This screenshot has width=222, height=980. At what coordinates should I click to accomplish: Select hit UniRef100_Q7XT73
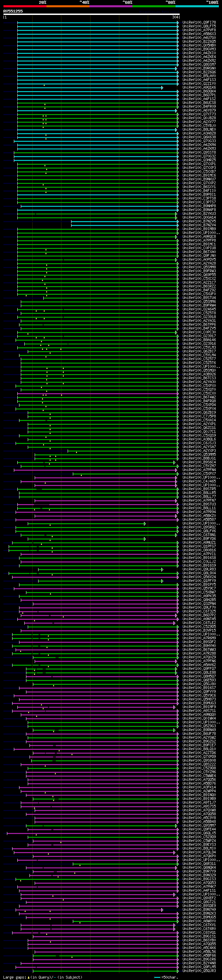pyautogui.click(x=199, y=114)
